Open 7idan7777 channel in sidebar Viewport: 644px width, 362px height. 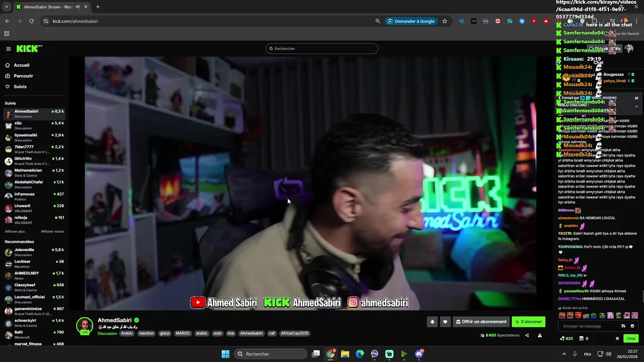pyautogui.click(x=34, y=149)
